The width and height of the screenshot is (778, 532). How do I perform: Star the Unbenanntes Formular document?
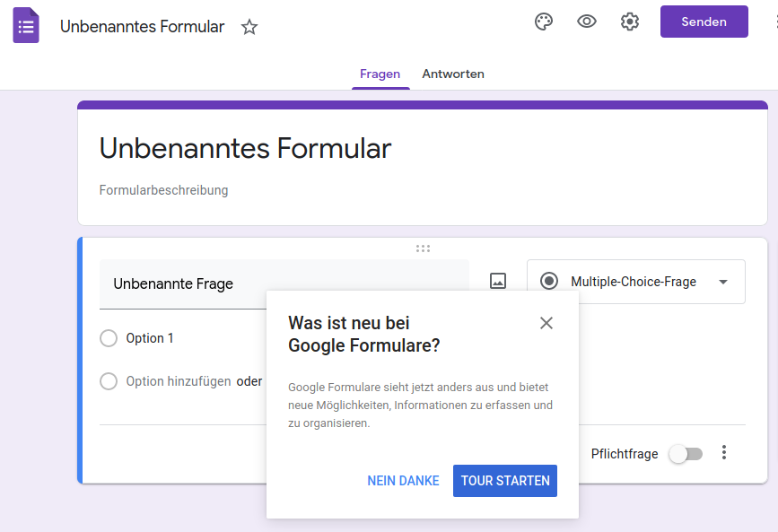coord(249,27)
